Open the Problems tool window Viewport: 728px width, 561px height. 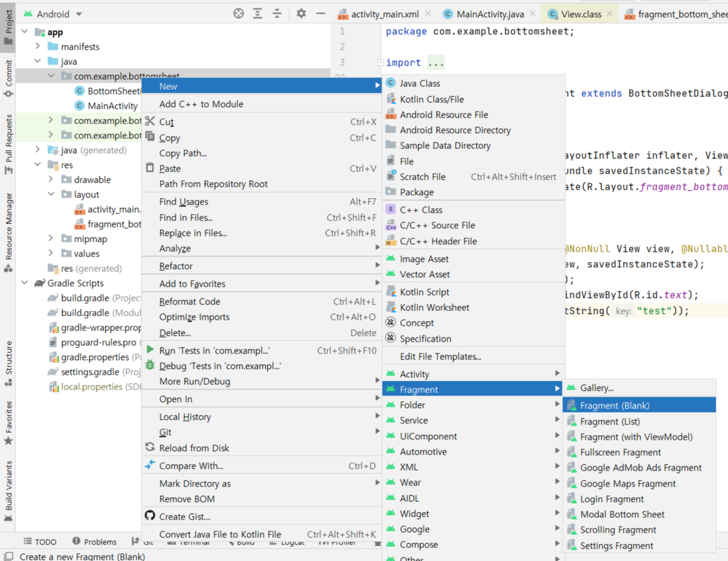[95, 541]
